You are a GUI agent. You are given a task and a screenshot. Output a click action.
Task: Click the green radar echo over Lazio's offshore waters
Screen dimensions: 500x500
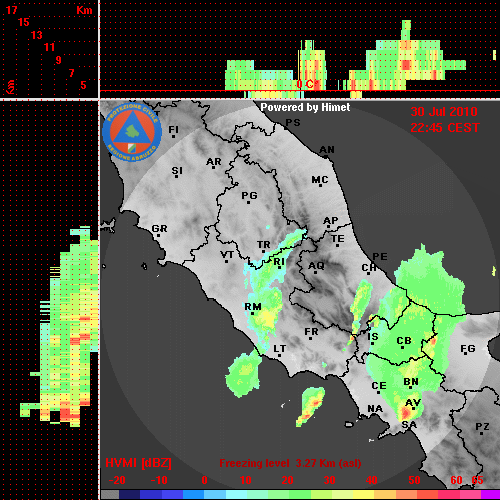(x=244, y=375)
